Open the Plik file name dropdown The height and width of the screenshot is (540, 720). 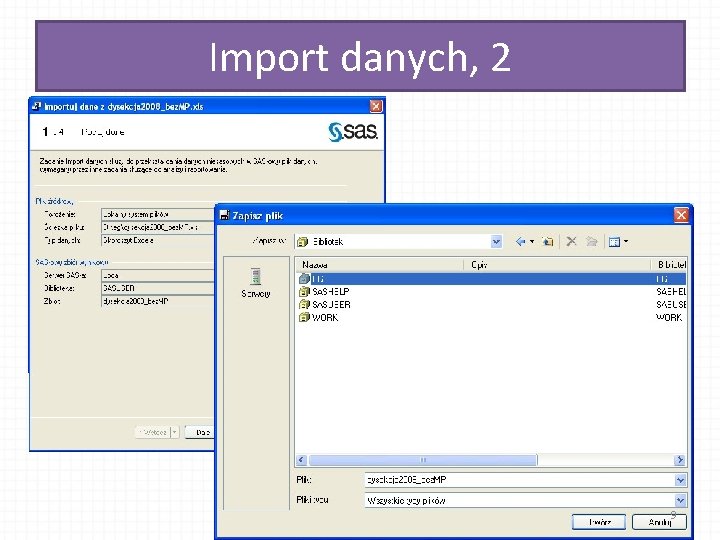pos(681,480)
